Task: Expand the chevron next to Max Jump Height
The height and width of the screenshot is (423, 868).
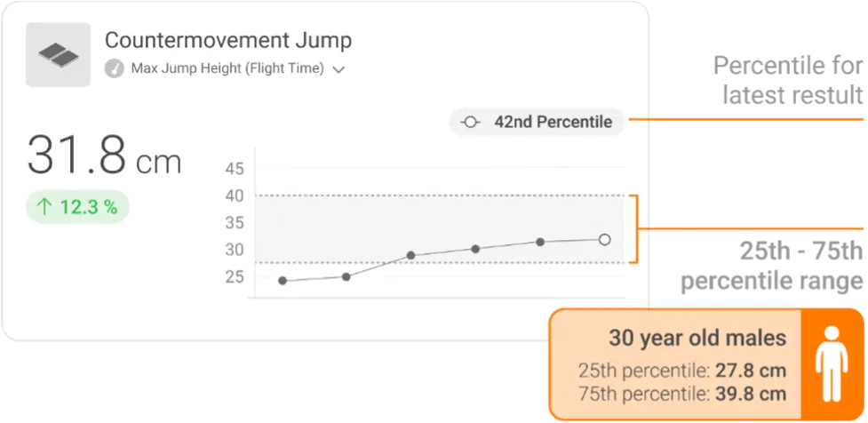Action: click(x=338, y=69)
